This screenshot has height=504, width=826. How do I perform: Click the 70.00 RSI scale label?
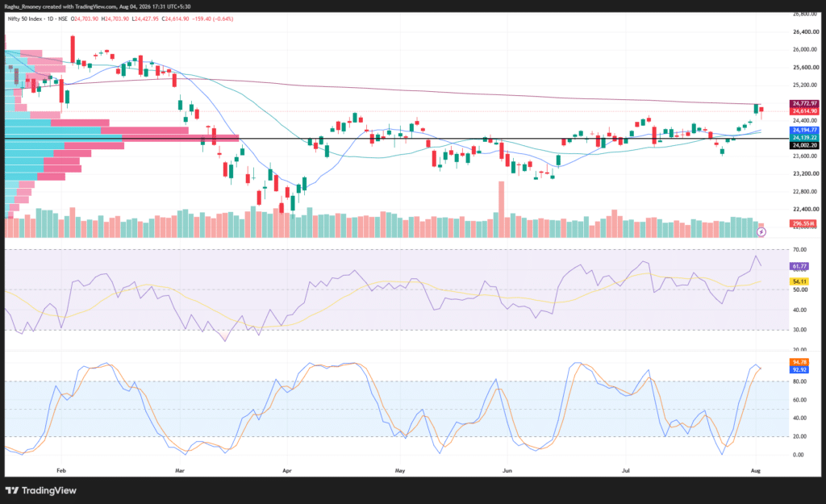pyautogui.click(x=799, y=250)
